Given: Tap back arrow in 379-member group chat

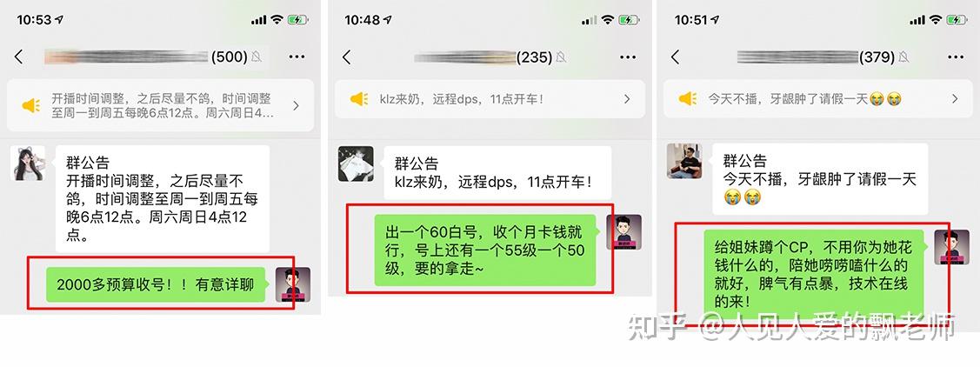Looking at the screenshot, I should click(675, 57).
